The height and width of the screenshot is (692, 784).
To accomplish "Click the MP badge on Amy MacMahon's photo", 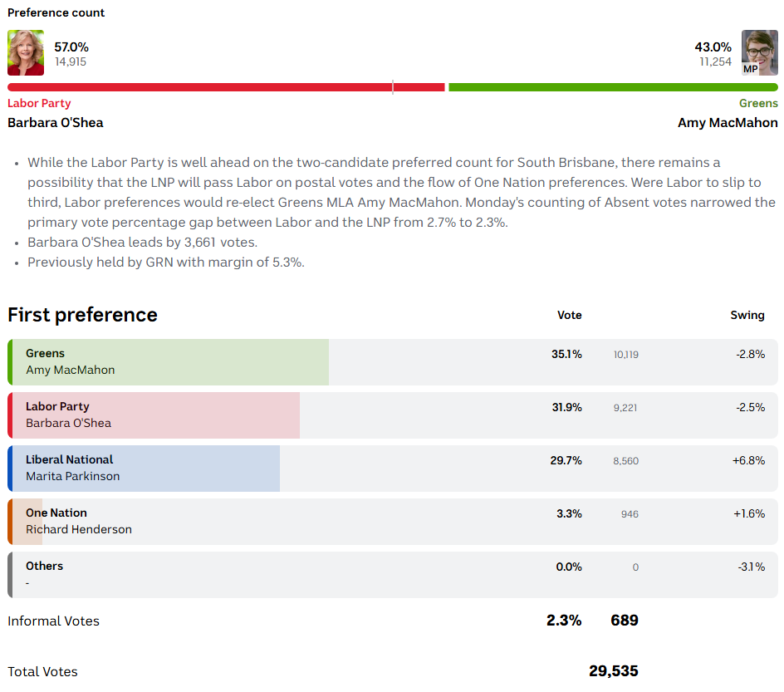I will click(751, 69).
